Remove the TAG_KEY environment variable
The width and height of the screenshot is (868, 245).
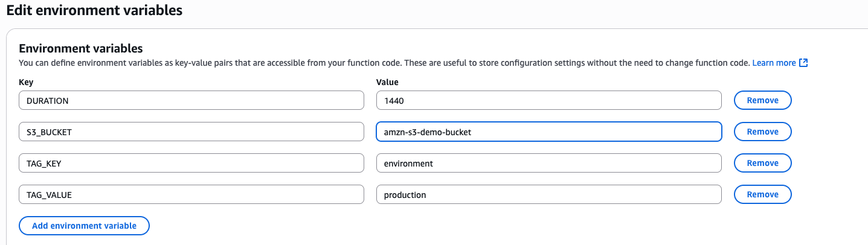[762, 163]
